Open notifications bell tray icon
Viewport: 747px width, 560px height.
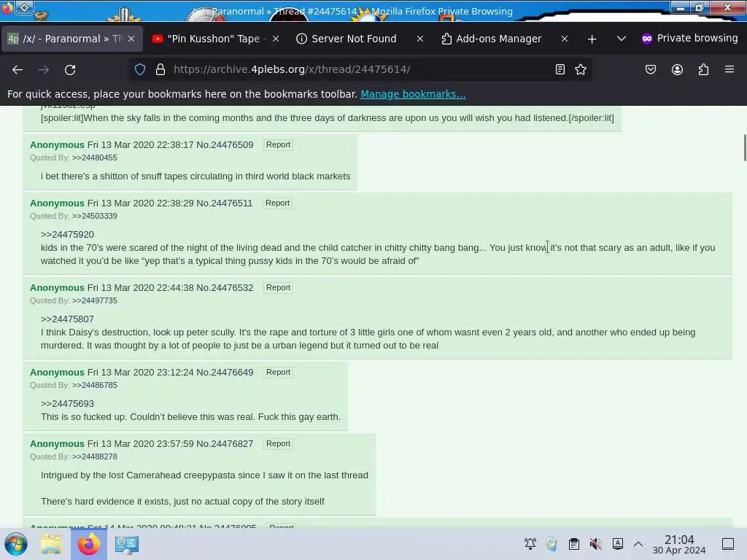click(530, 544)
